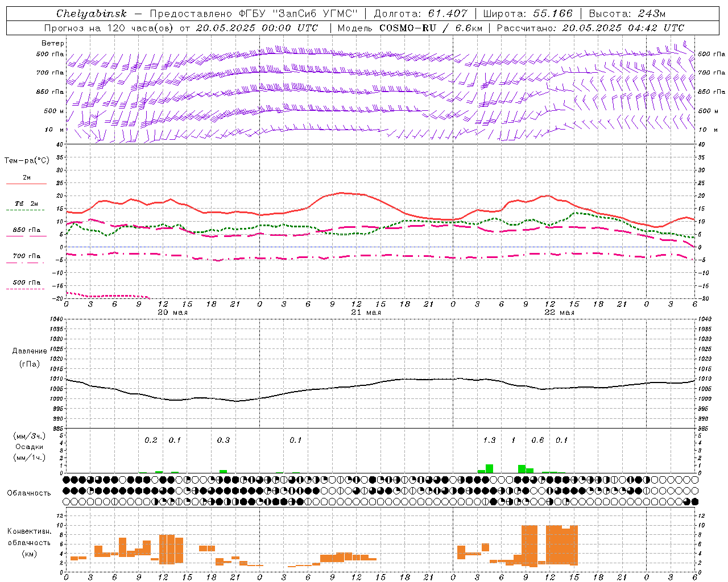
Task: Click the '850 гПа' temperature legend entry
Action: click(27, 230)
